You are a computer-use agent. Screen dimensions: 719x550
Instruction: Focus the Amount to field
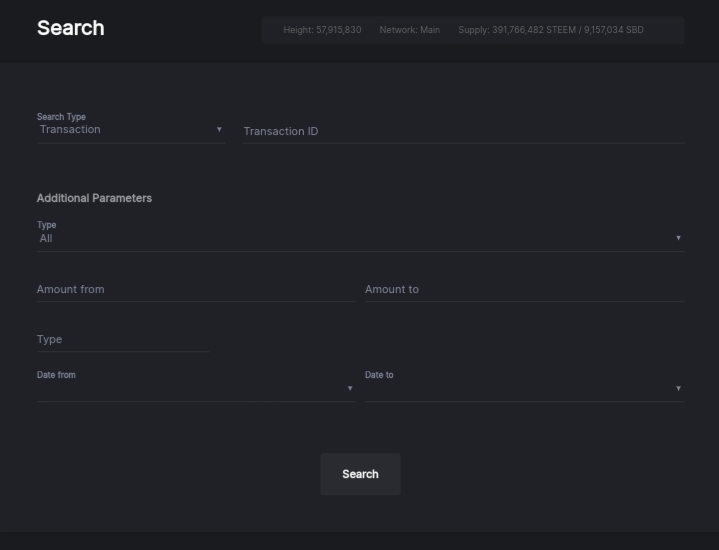click(x=525, y=289)
